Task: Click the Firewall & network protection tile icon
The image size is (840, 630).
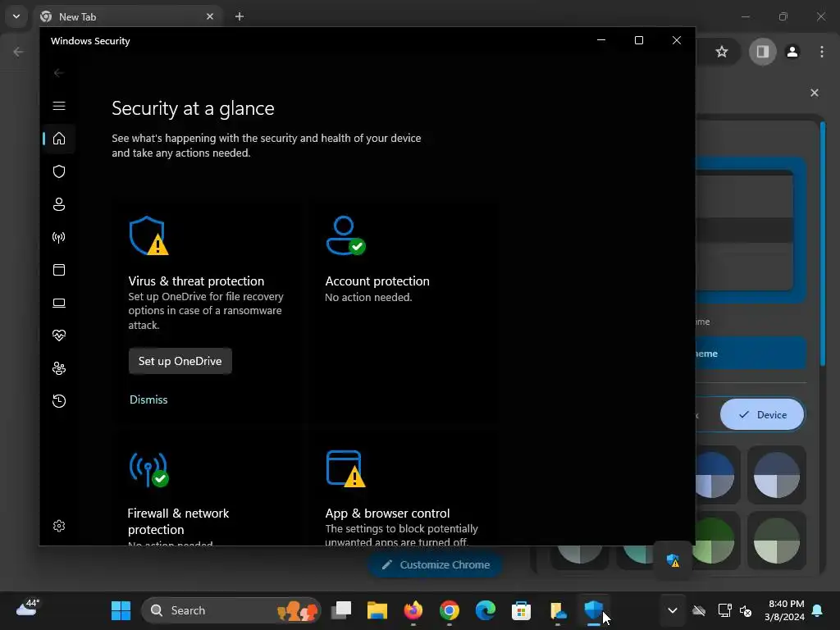Action: coord(148,470)
